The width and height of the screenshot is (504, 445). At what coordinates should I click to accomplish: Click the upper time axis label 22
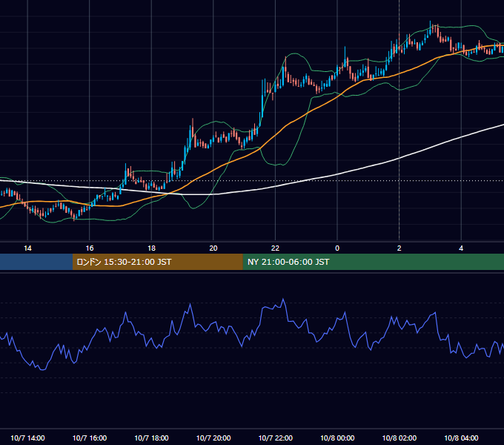275,248
